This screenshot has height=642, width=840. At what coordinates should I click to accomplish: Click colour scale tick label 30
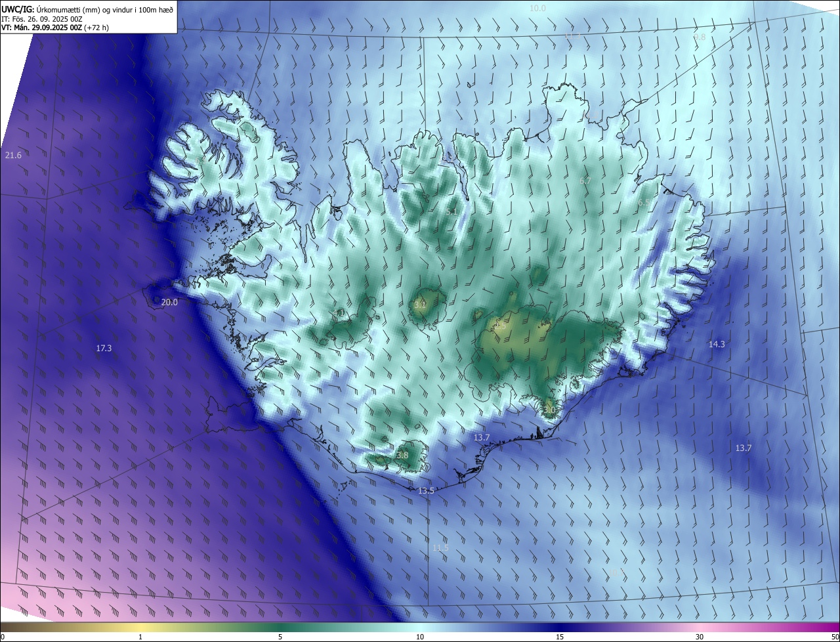[700, 637]
